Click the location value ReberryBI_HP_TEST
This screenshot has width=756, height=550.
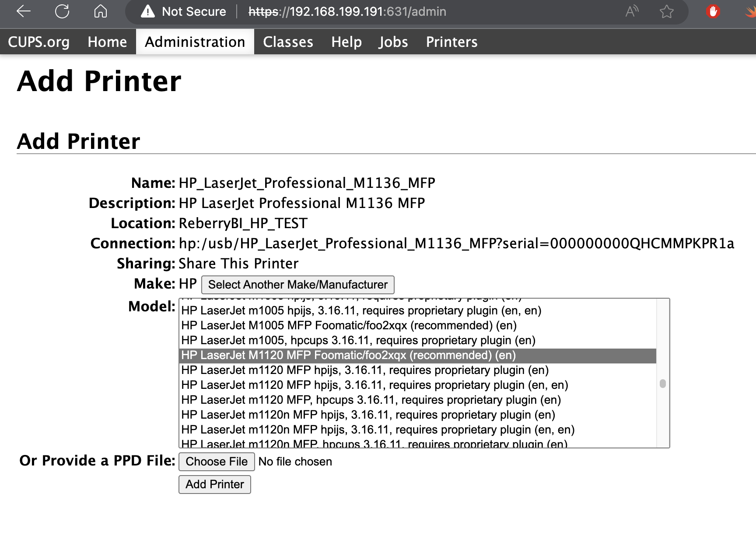click(x=243, y=223)
